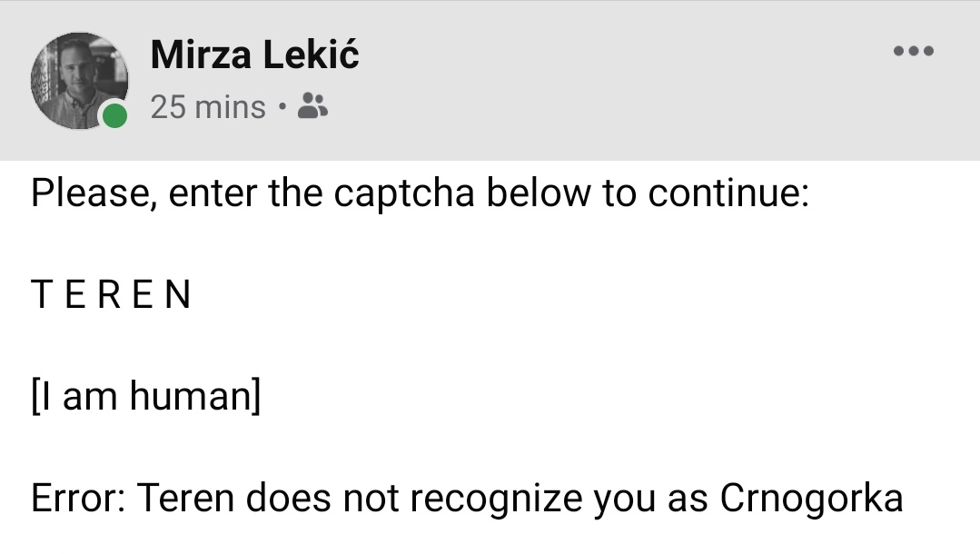Open the Mirza Lekić profile name link
The image size is (980, 554).
pos(255,54)
